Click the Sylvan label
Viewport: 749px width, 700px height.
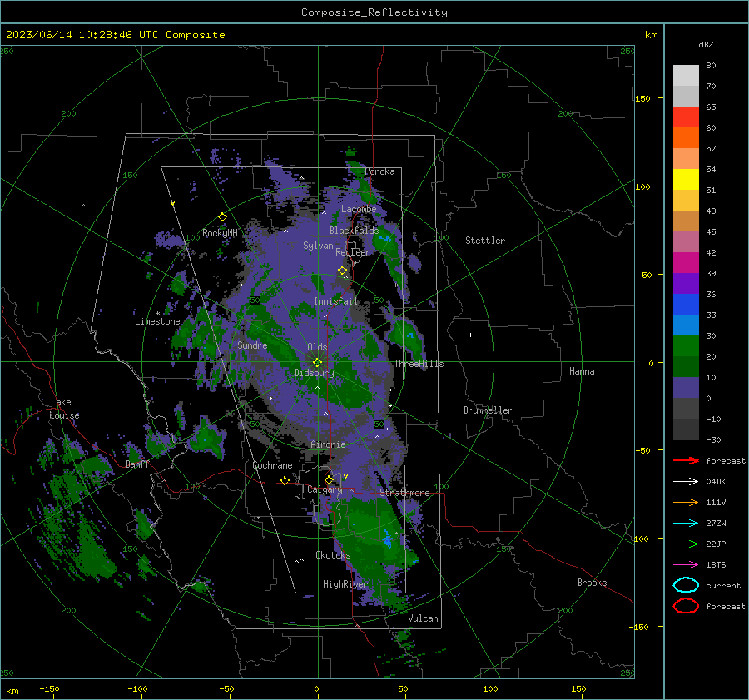[318, 246]
